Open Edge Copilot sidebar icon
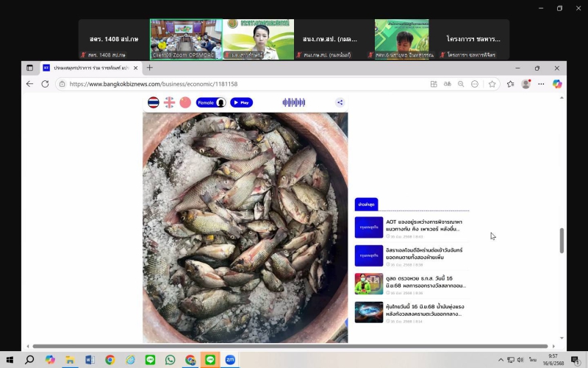 click(557, 84)
